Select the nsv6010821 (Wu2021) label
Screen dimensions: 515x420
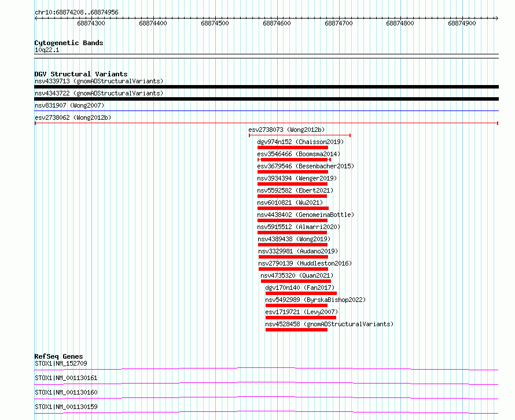pyautogui.click(x=290, y=202)
